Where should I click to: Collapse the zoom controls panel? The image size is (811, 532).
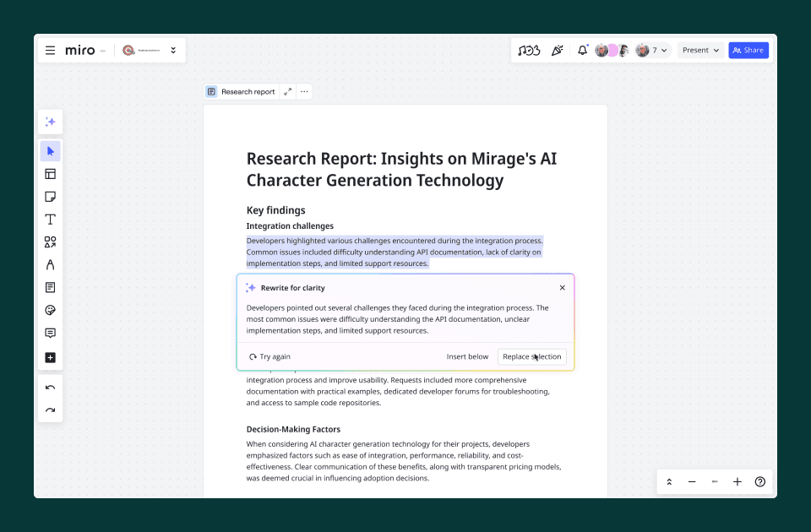pyautogui.click(x=669, y=482)
